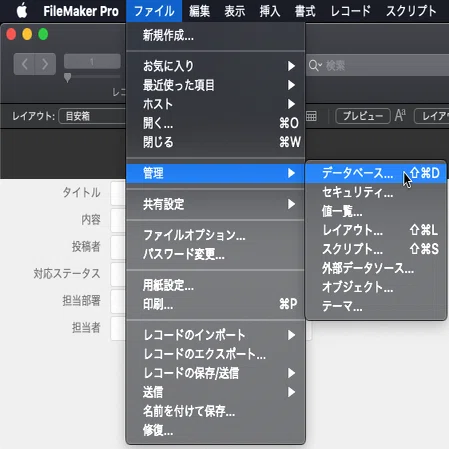449x449 pixels.
Task: Choose 新規作成... from the file menu
Action: (216, 35)
